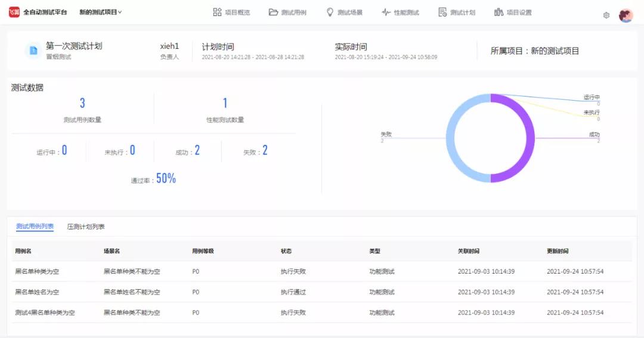Image resolution: width=644 pixels, height=338 pixels.
Task: Click the 成功 chart label on right
Action: (595, 134)
